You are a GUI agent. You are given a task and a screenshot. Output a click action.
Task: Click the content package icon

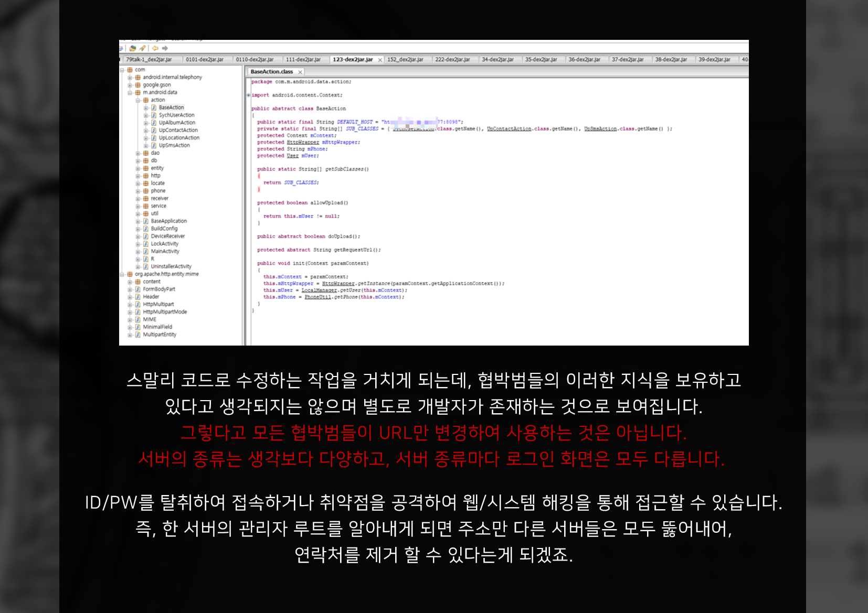click(x=138, y=282)
